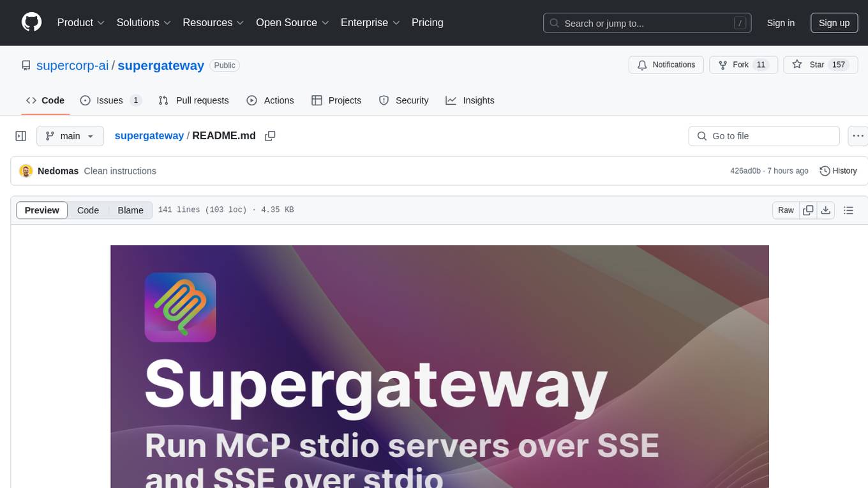Open the Clean instructions commit message
The height and width of the screenshot is (488, 868).
120,171
